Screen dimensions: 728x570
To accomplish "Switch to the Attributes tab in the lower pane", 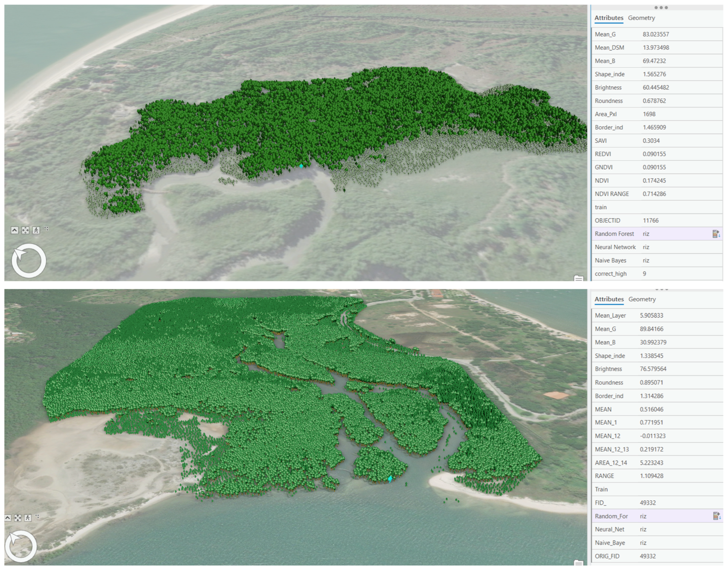I will 609,299.
